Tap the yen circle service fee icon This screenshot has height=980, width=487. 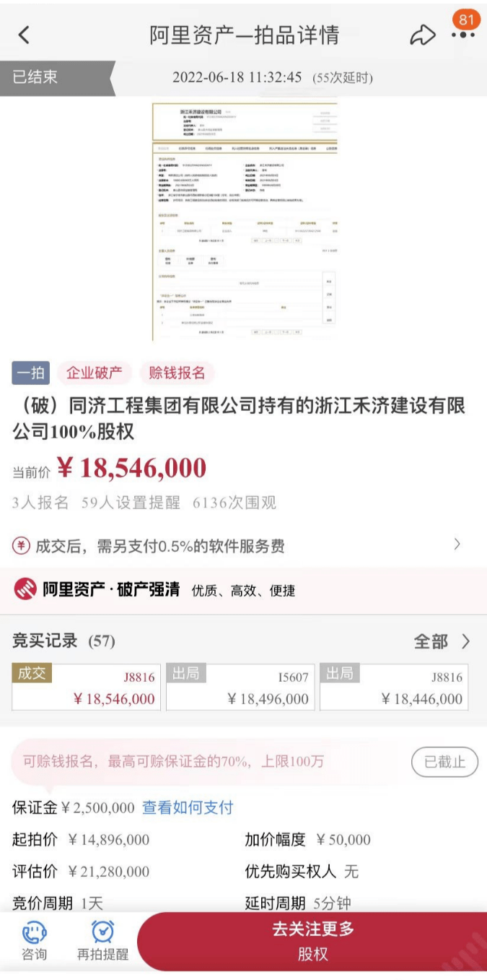pos(21,546)
